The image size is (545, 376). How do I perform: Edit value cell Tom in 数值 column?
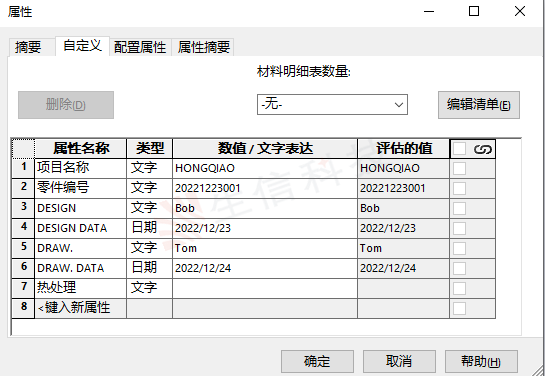[x=265, y=248]
